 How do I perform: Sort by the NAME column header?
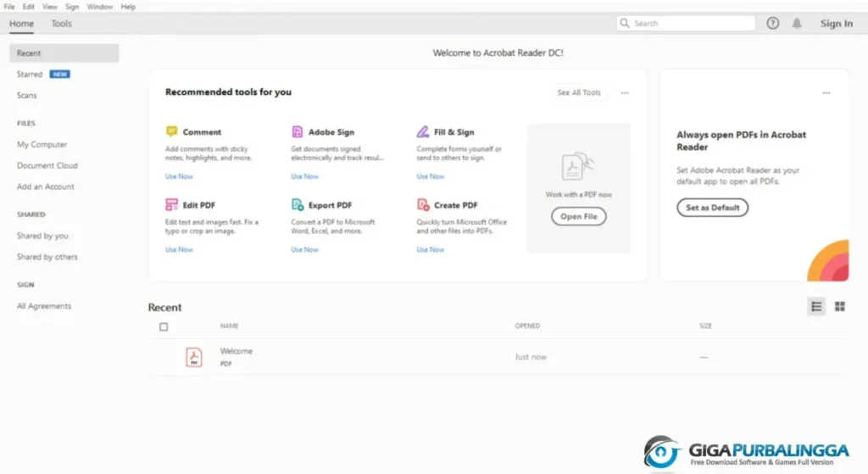tap(229, 326)
